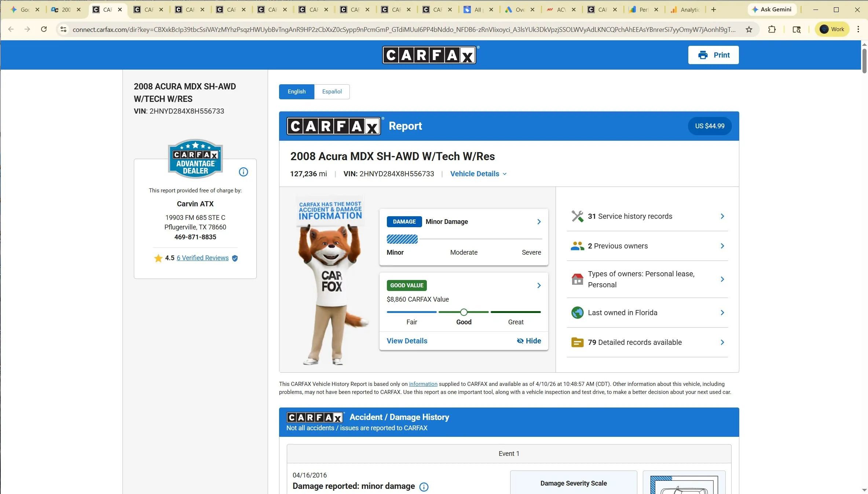This screenshot has width=868, height=494.
Task: Click the Car Fox mascot image
Action: point(331,280)
